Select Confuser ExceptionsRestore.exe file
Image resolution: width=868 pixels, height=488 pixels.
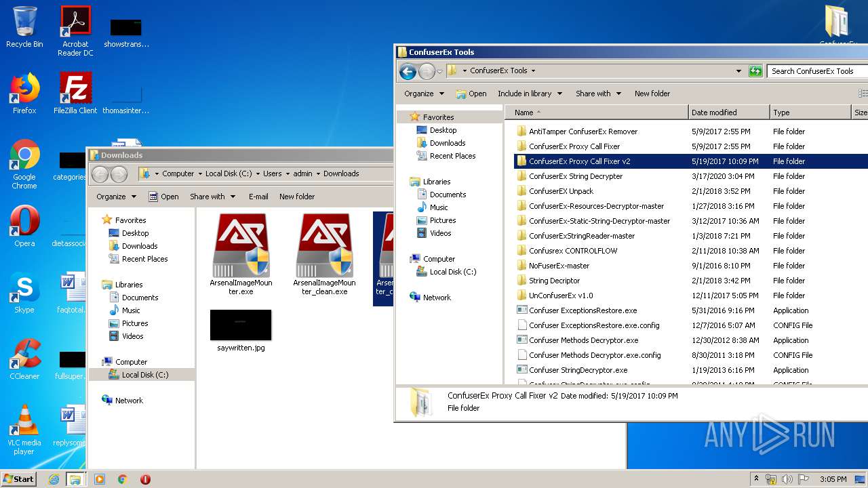[583, 310]
